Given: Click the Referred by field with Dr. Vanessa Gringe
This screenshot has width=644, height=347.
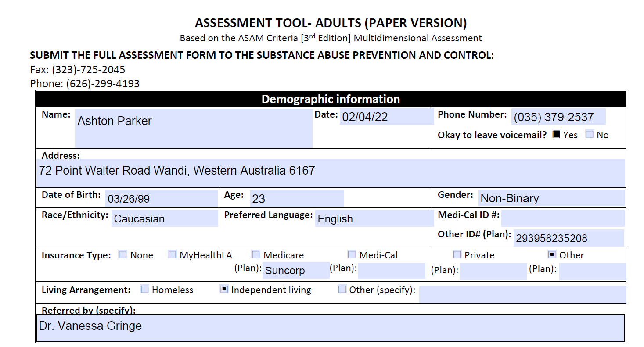Looking at the screenshot, I should (x=330, y=328).
